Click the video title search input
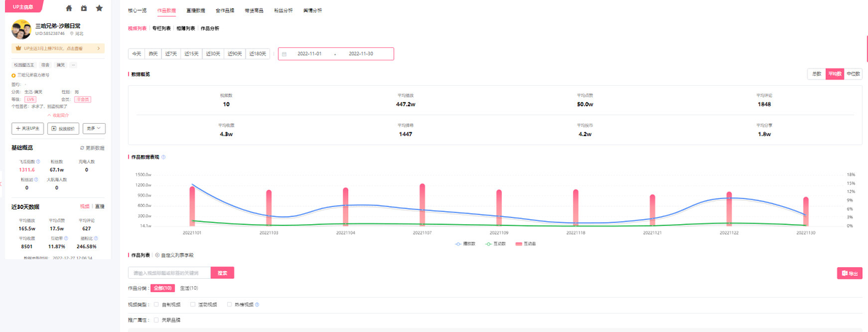The image size is (868, 332). tap(170, 273)
